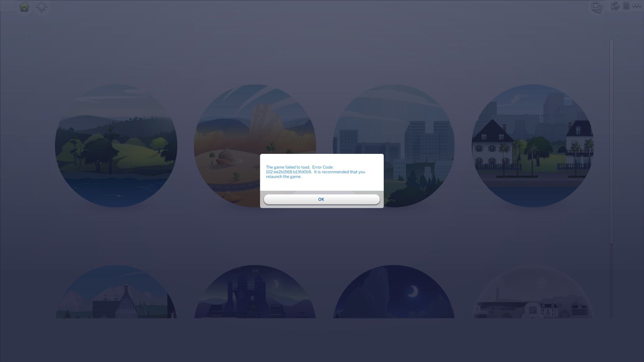Click the compass star world navigation icon
The image size is (644, 362).
(x=42, y=7)
